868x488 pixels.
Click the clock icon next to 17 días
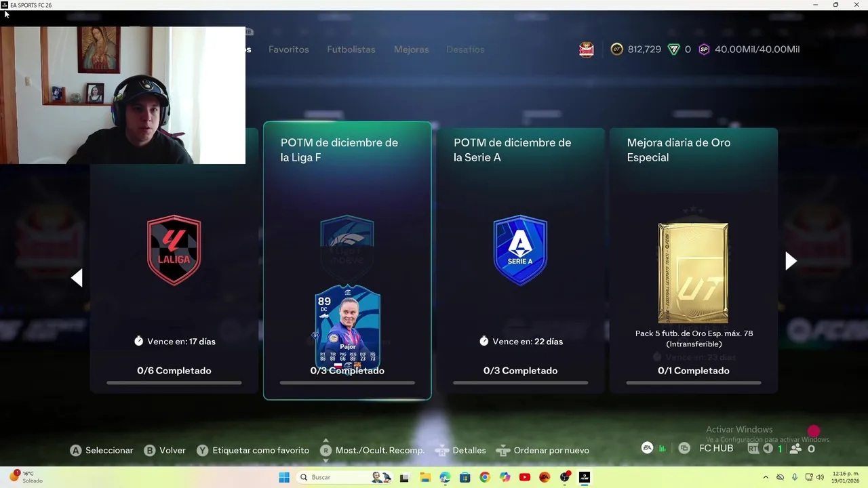coord(139,342)
